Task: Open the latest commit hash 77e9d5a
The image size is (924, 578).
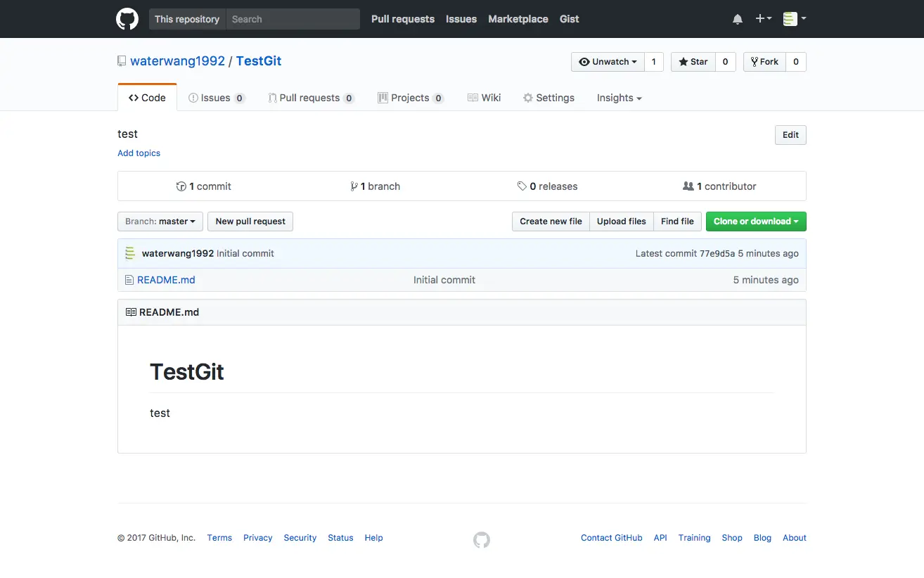Action: tap(717, 253)
